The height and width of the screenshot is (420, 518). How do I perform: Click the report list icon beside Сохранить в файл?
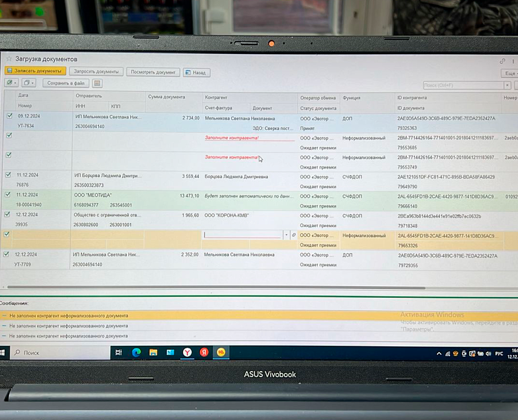(97, 84)
